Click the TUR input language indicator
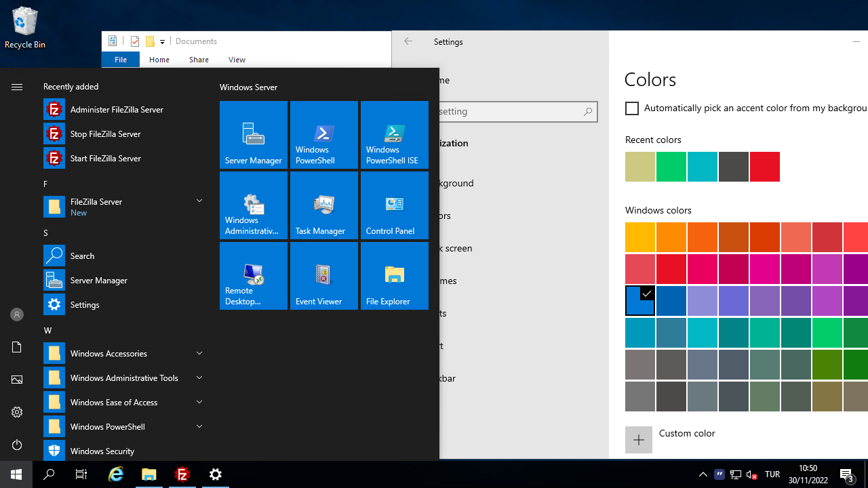The width and height of the screenshot is (868, 488). tap(772, 474)
